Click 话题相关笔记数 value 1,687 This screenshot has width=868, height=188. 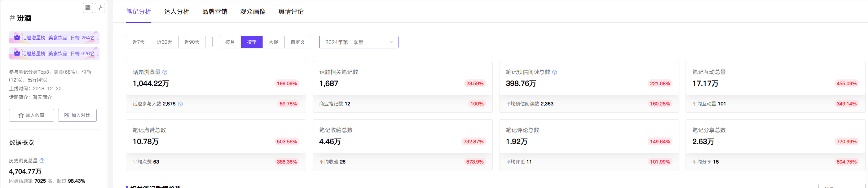coord(329,84)
